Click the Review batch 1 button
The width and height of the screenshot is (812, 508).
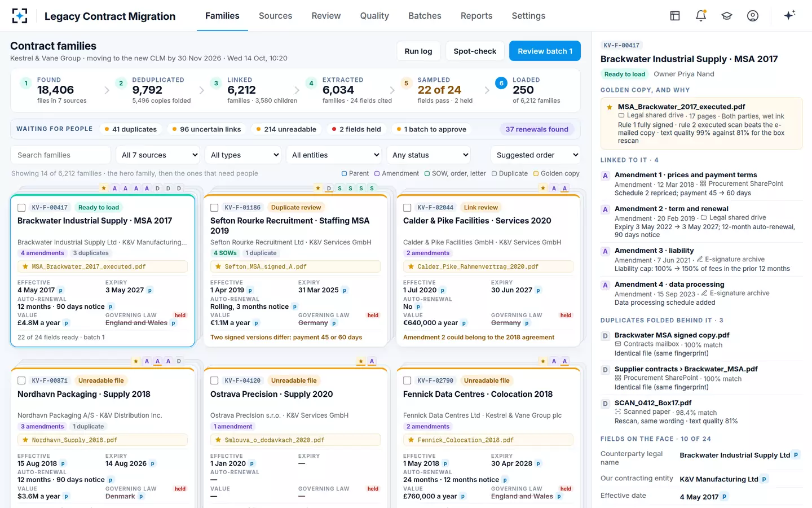click(545, 51)
